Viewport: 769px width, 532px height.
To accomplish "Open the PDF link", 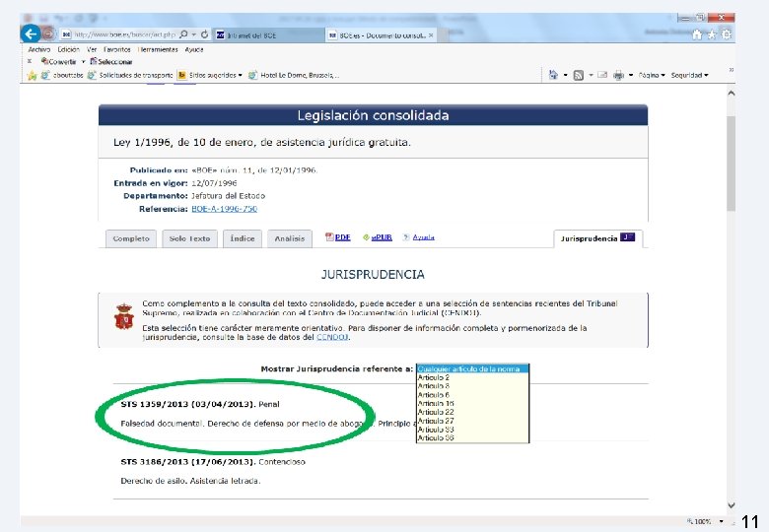I will click(343, 237).
